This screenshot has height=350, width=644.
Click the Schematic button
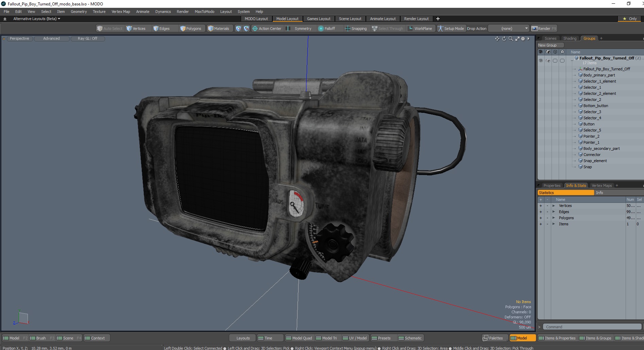coord(410,338)
